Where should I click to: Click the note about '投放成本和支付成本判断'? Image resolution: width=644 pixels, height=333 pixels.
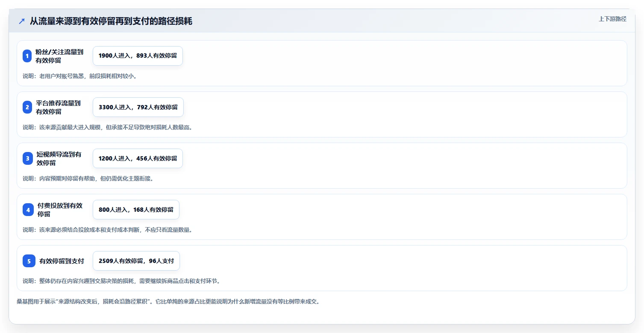107,230
